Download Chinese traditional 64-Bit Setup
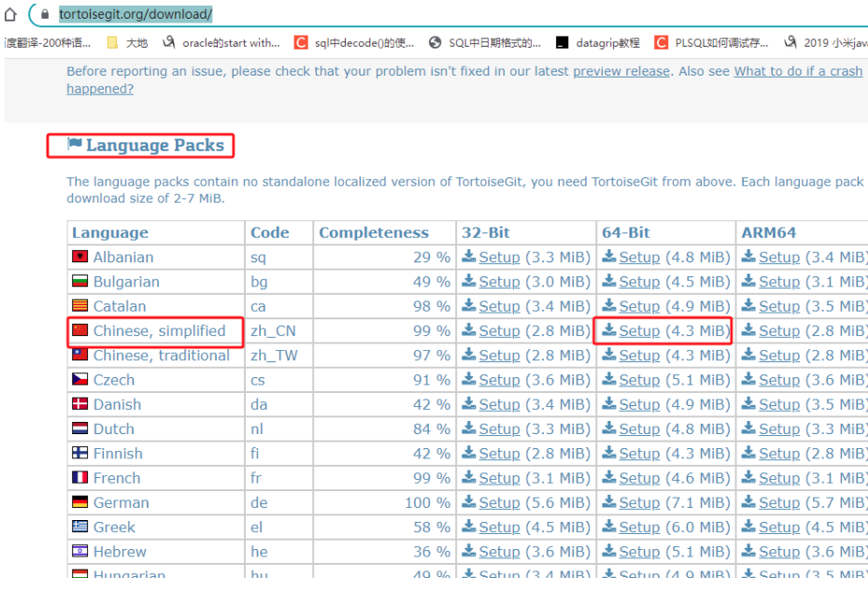This screenshot has width=868, height=591. [639, 356]
